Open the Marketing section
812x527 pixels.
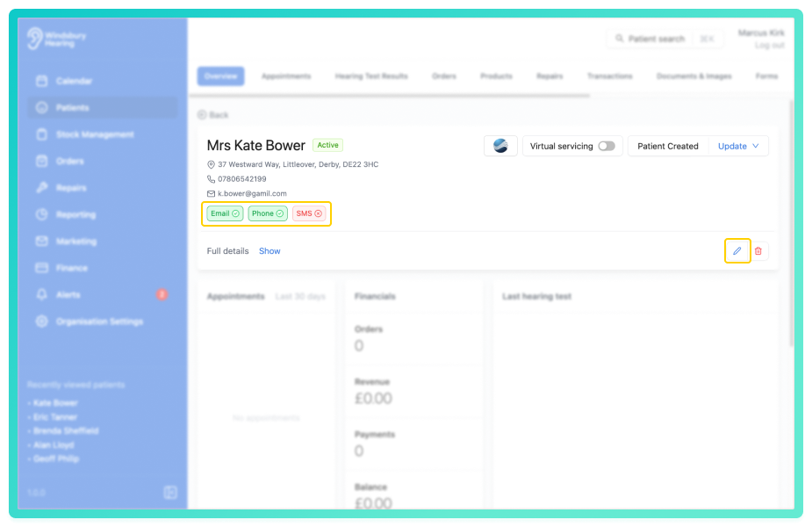tap(102, 242)
